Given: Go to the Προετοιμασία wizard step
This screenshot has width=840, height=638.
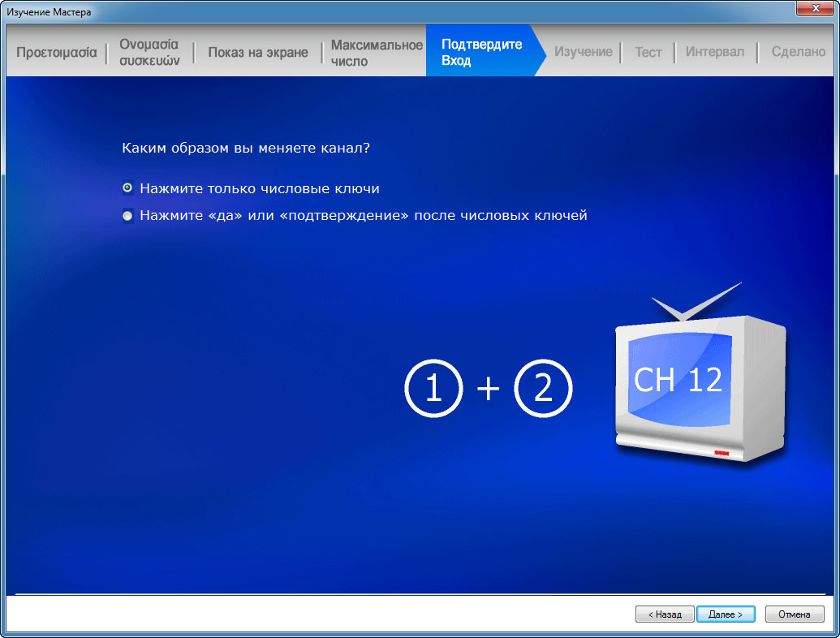Looking at the screenshot, I should coord(56,52).
